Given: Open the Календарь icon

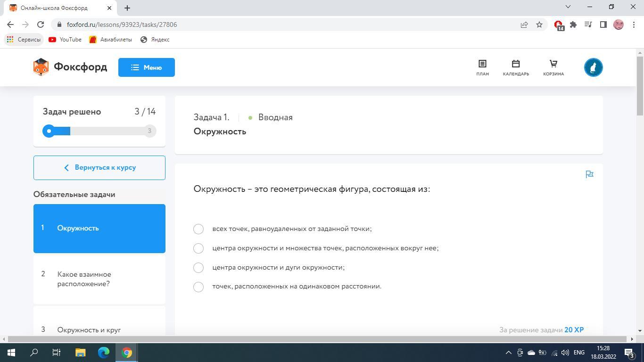Looking at the screenshot, I should click(516, 67).
